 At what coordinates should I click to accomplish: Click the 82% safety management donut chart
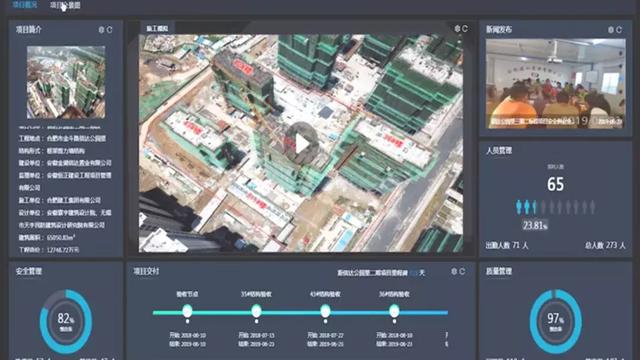[66, 321]
